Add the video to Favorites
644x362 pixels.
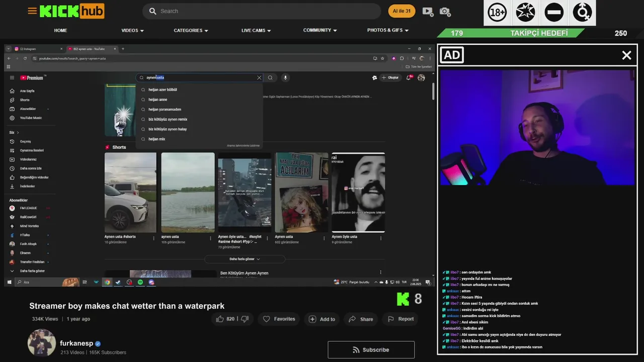(279, 319)
